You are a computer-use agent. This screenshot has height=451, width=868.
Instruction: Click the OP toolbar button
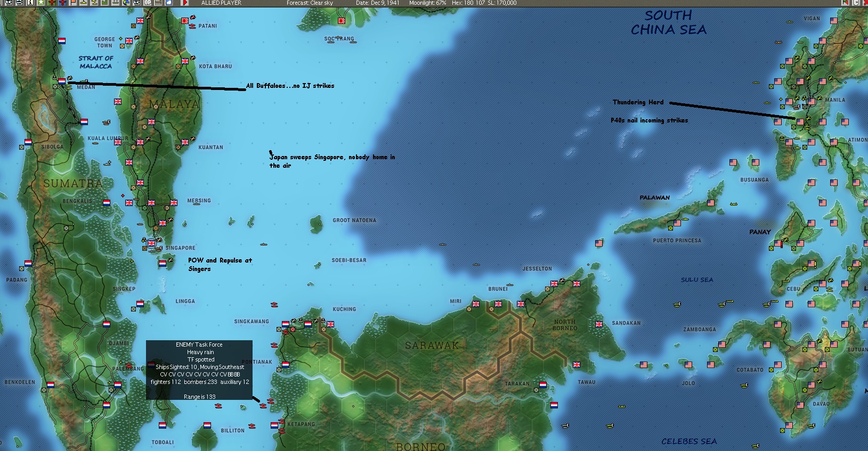pos(148,3)
